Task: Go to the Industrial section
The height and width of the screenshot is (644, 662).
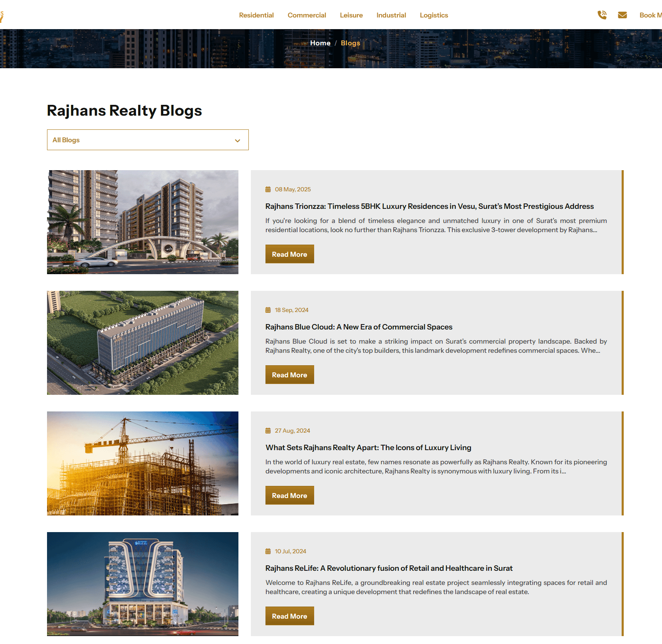Action: (391, 15)
